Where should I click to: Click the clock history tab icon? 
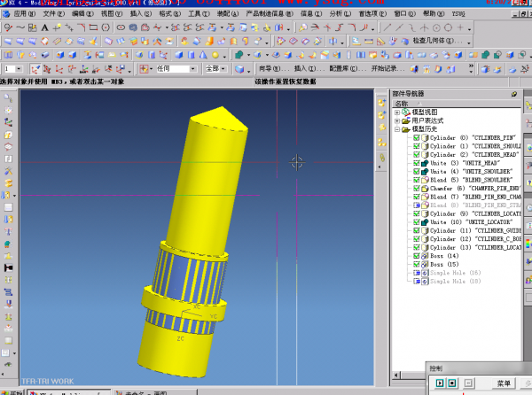pos(528,207)
